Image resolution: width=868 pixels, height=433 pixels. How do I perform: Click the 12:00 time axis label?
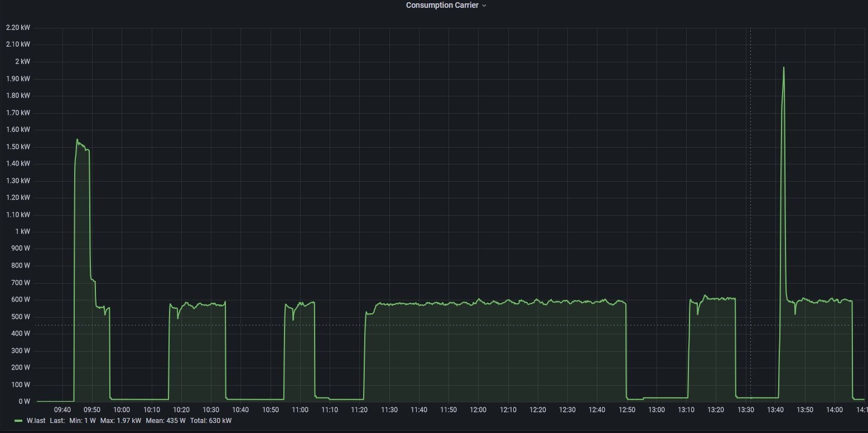(478, 410)
